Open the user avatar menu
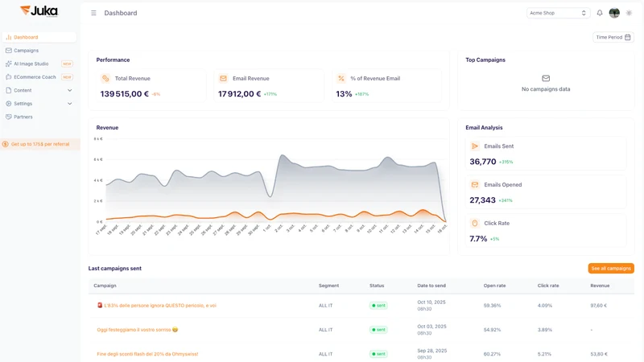 click(614, 13)
